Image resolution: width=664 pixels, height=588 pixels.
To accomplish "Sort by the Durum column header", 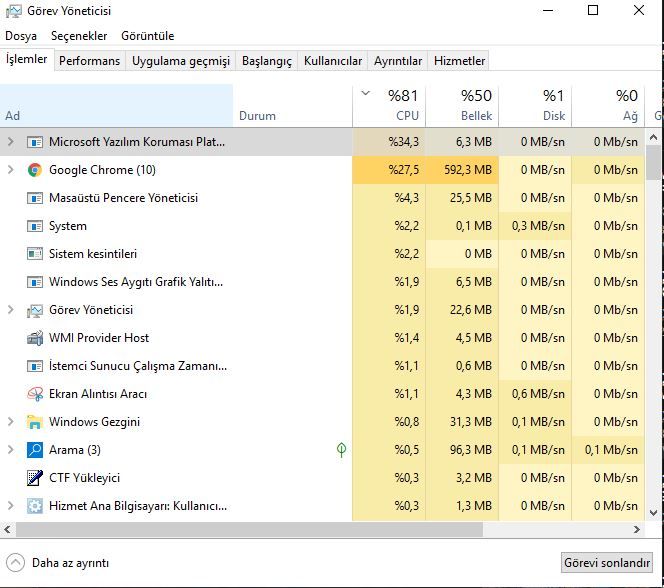I will tap(293, 105).
